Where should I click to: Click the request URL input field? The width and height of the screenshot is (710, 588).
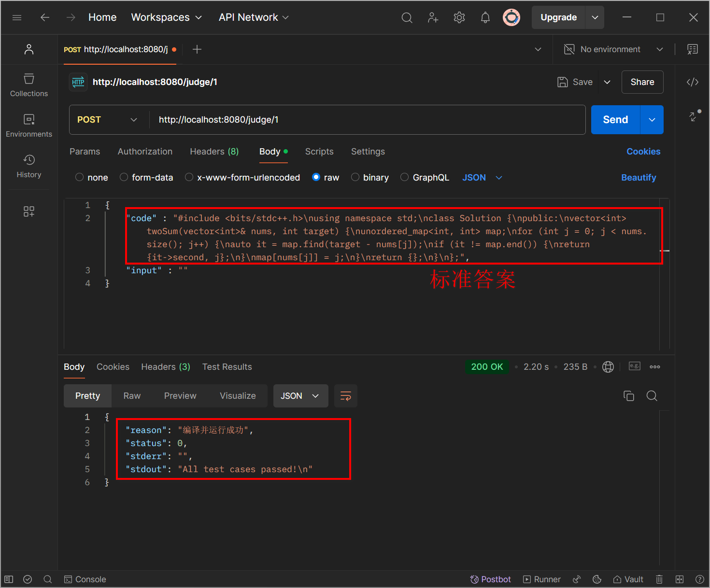tap(367, 120)
